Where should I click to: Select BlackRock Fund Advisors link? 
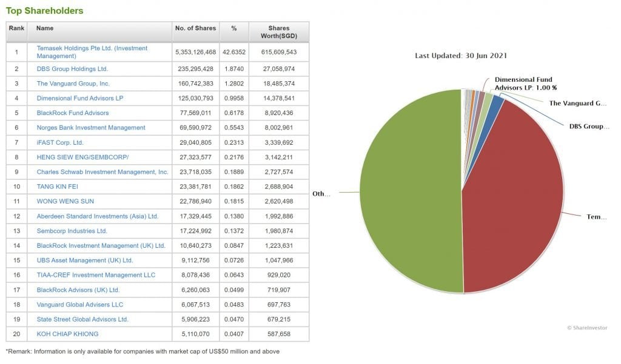[73, 113]
